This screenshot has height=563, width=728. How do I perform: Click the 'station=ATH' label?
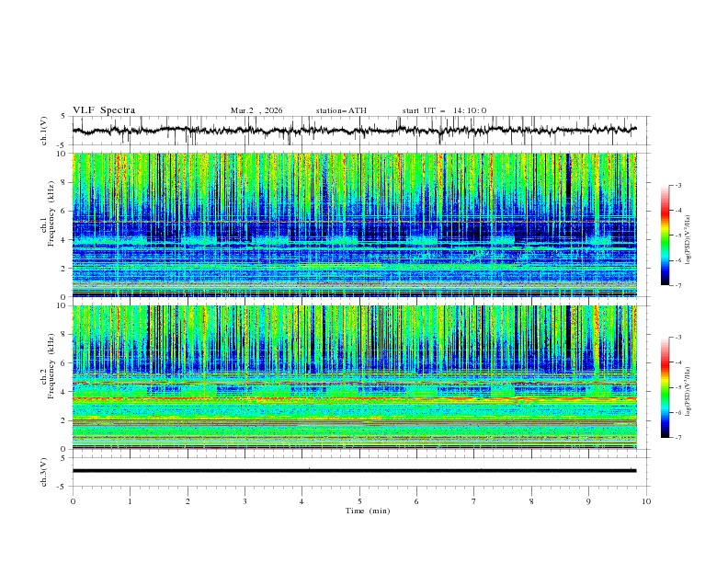[x=341, y=110]
